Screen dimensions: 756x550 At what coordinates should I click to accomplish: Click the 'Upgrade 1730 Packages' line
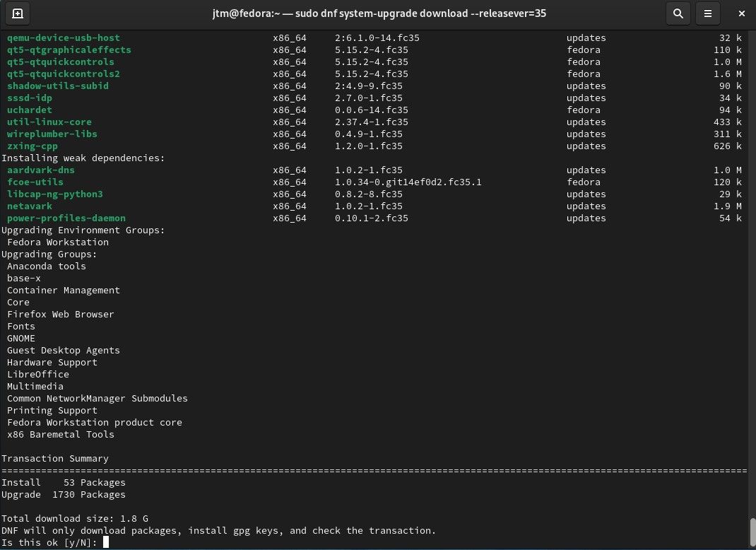pos(63,495)
